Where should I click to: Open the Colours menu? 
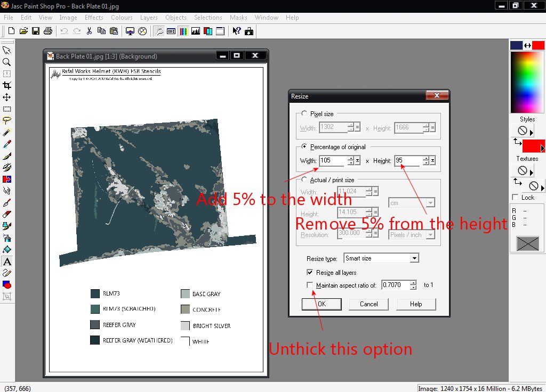click(x=122, y=18)
